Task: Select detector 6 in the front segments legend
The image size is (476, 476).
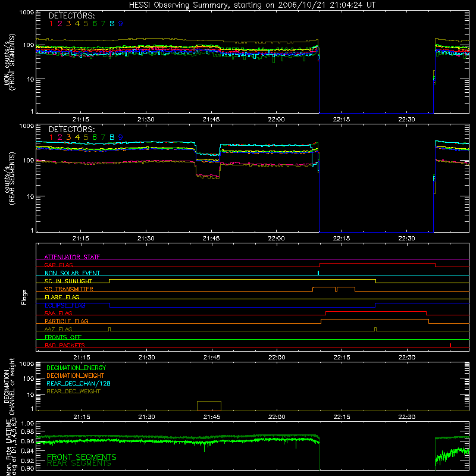Action: click(x=95, y=24)
